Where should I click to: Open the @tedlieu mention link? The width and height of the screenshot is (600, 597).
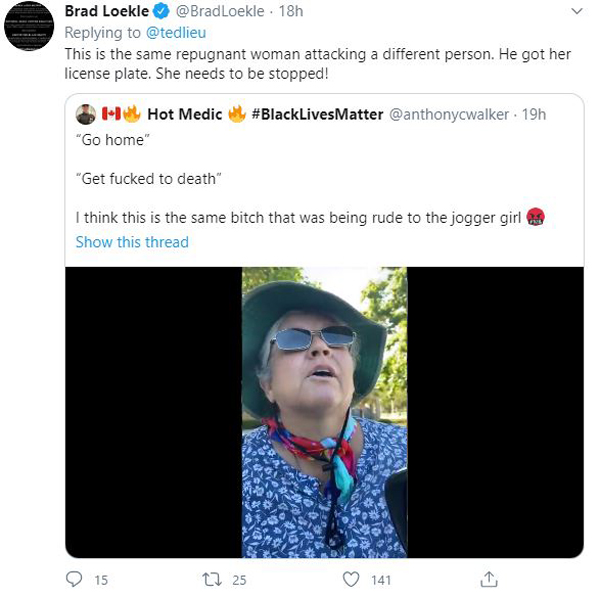[176, 33]
